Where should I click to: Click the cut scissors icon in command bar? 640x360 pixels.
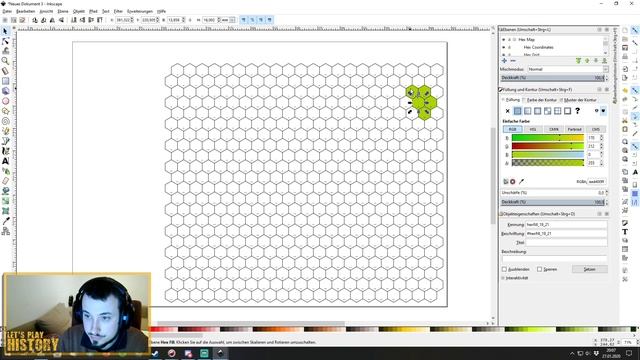click(625, 120)
